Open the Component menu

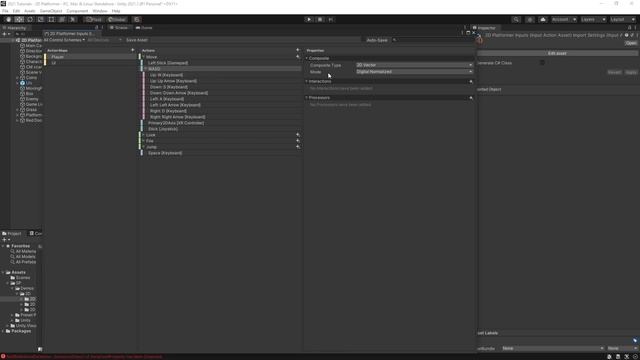click(77, 11)
